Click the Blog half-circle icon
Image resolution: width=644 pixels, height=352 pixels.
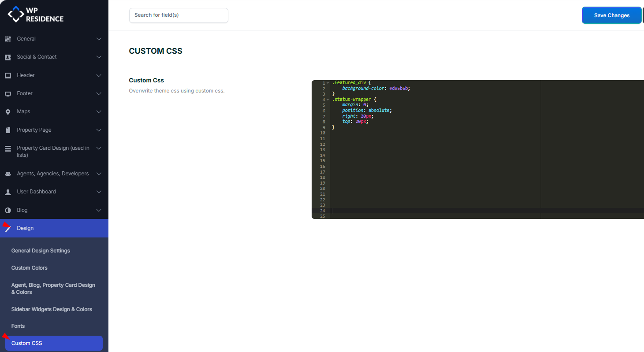point(8,210)
